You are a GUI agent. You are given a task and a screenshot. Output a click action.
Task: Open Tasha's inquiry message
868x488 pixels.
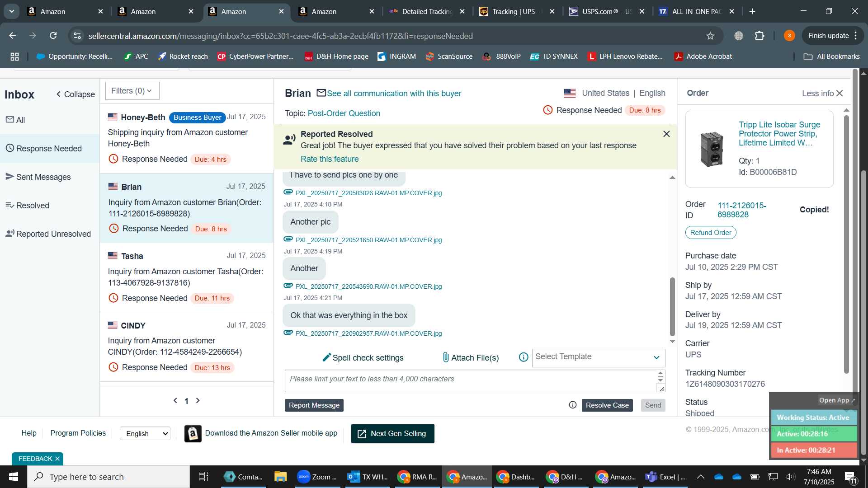tap(186, 277)
